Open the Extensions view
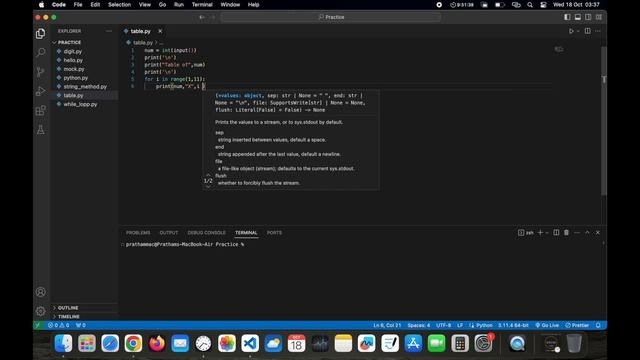Viewport: 640px width, 360px height. click(40, 111)
